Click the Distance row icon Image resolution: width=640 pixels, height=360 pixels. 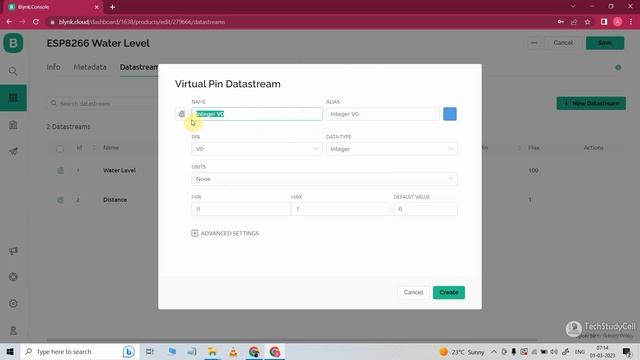(60, 200)
